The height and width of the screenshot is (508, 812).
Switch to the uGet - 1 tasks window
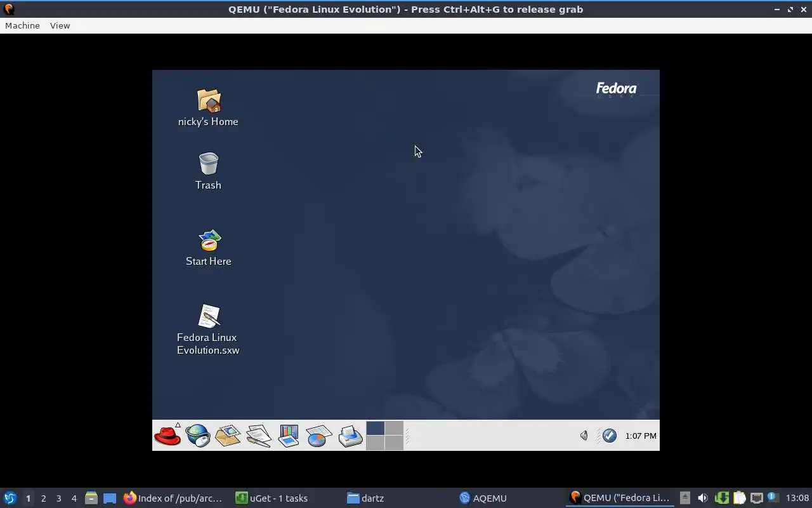coord(287,498)
